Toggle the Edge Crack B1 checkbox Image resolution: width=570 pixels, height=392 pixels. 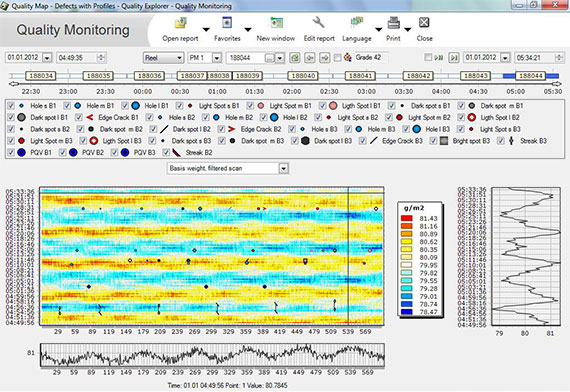[x=79, y=117]
